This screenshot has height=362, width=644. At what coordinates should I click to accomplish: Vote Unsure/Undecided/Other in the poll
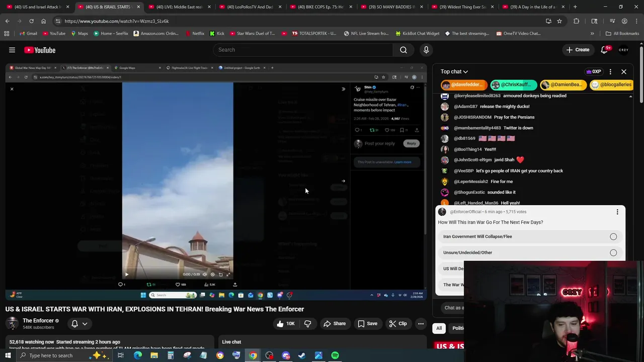pos(530,252)
